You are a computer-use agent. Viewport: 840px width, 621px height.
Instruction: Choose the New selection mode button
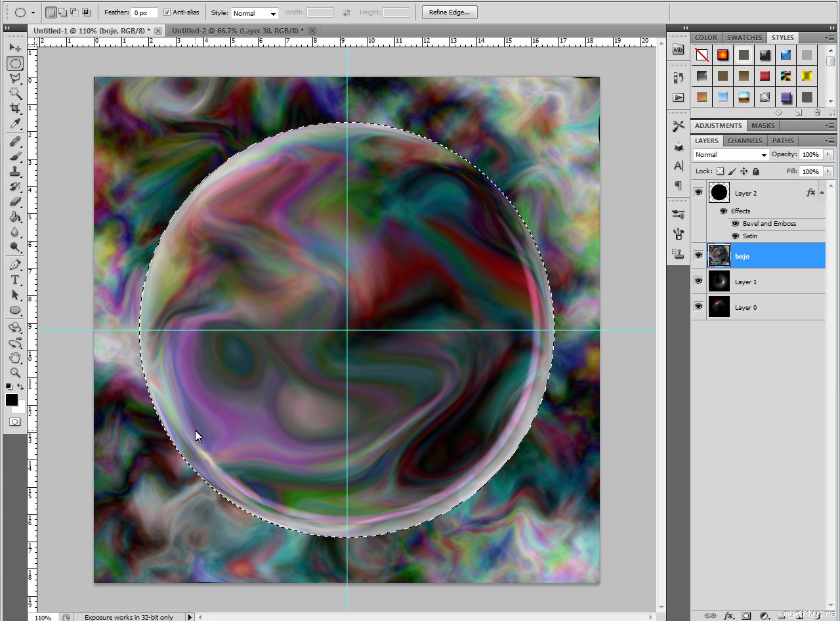pos(51,12)
